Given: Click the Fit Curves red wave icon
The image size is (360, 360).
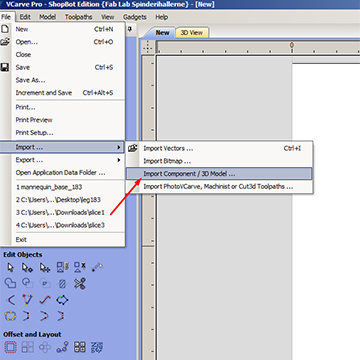Looking at the screenshot, I should pyautogui.click(x=45, y=300).
